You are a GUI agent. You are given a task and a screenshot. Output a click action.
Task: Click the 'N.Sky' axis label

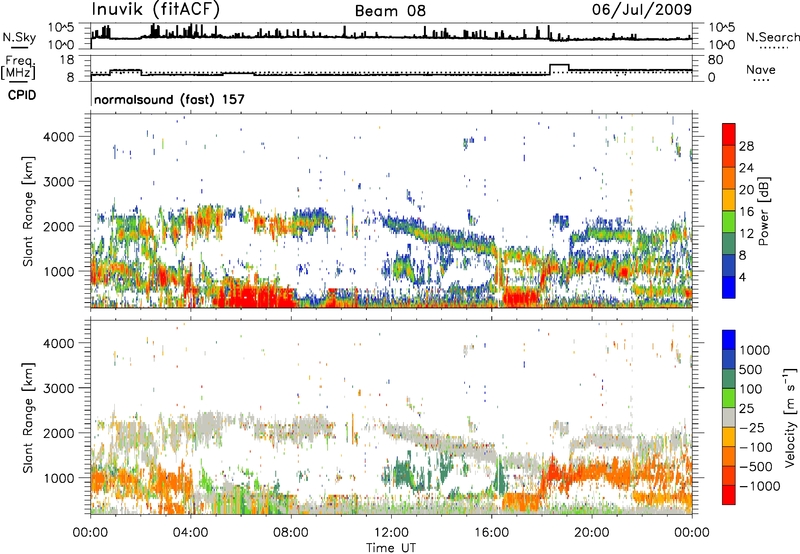tap(19, 37)
